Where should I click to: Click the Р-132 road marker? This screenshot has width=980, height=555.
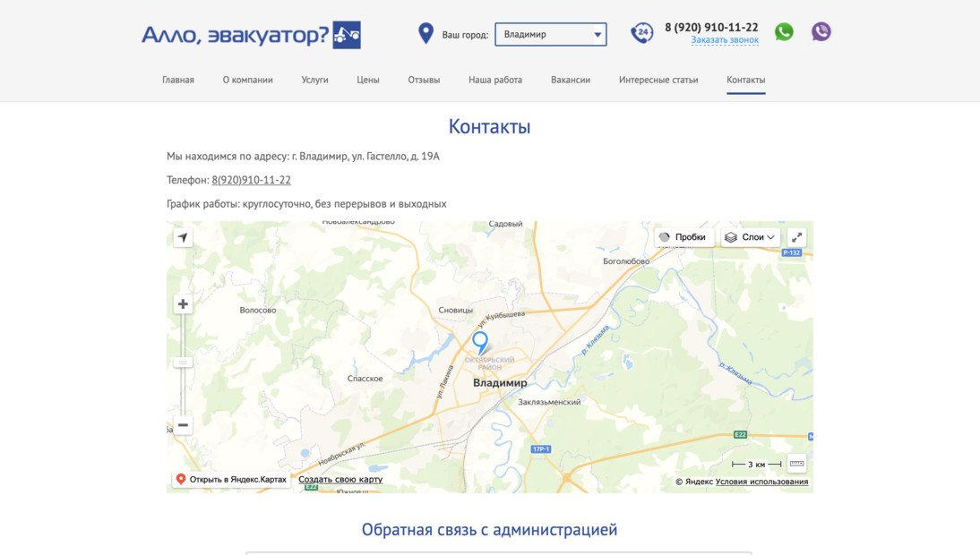(791, 252)
